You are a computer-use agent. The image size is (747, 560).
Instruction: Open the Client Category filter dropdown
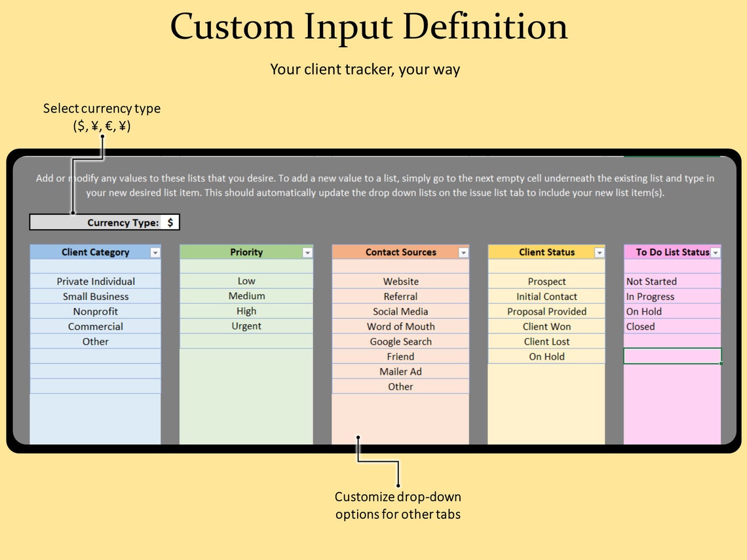click(155, 252)
